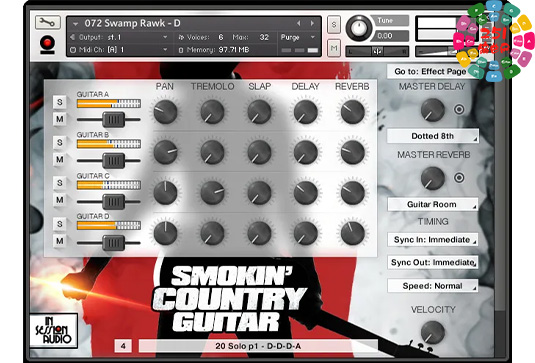Mute Guitar C
This screenshot has width=535, height=363.
[x=60, y=200]
